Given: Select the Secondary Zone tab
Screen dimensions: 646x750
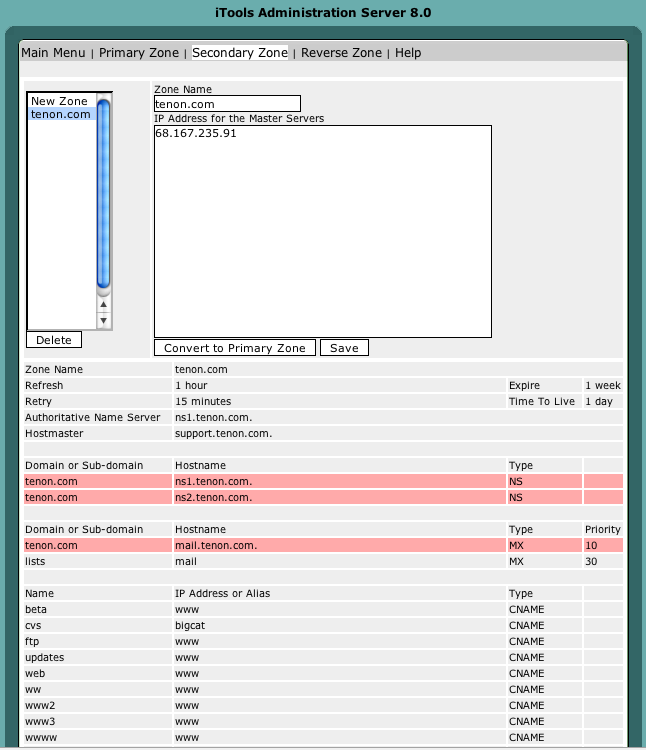Looking at the screenshot, I should click(240, 53).
